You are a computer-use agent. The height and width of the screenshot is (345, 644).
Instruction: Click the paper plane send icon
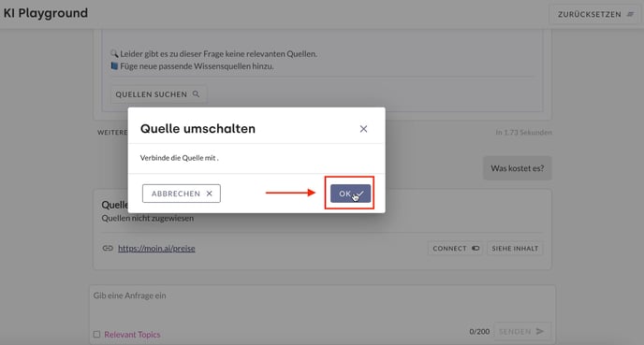tap(540, 331)
